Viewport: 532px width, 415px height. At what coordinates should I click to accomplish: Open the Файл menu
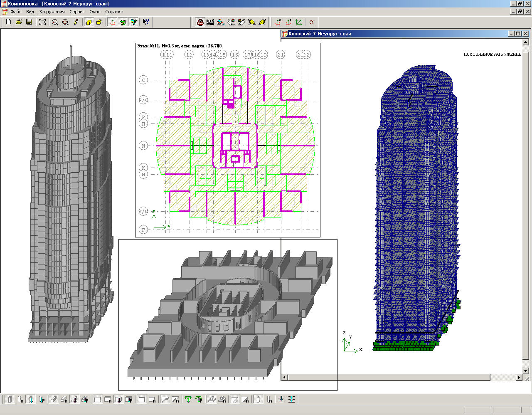(x=16, y=12)
